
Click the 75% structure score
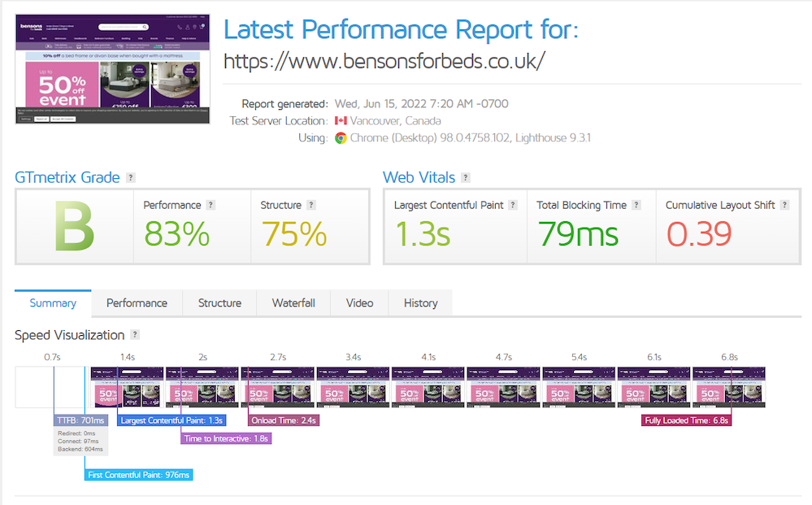coord(294,234)
